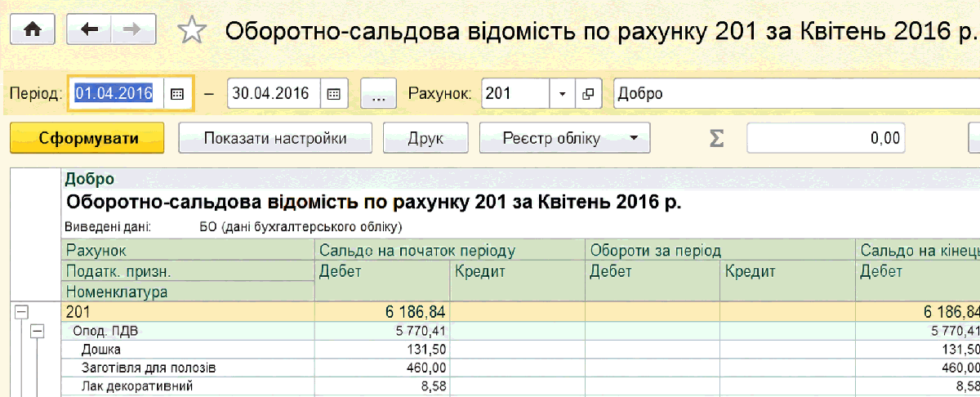Open period selection ellipsis button
980x397 pixels.
click(378, 95)
